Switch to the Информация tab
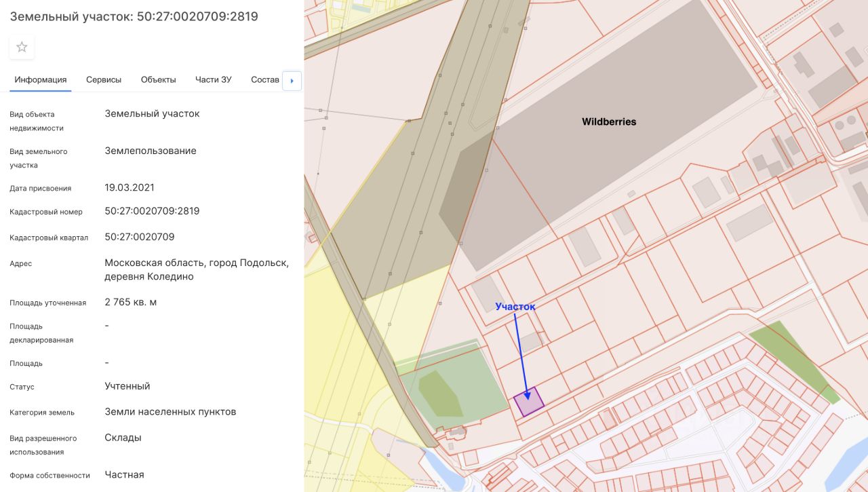Image resolution: width=868 pixels, height=492 pixels. [41, 79]
